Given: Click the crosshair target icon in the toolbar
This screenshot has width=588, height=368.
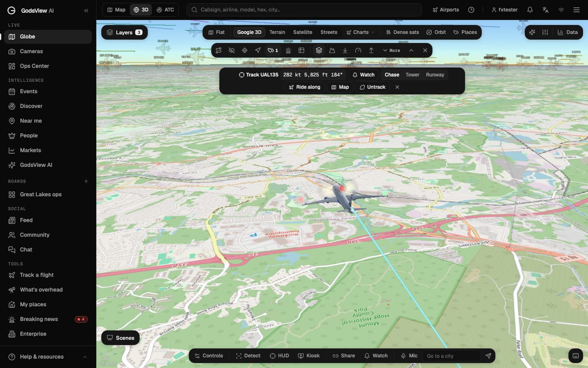Looking at the screenshot, I should coord(245,50).
